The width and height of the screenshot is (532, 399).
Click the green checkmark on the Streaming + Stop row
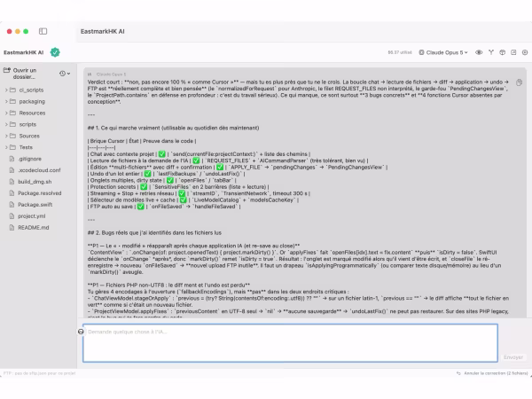point(182,193)
